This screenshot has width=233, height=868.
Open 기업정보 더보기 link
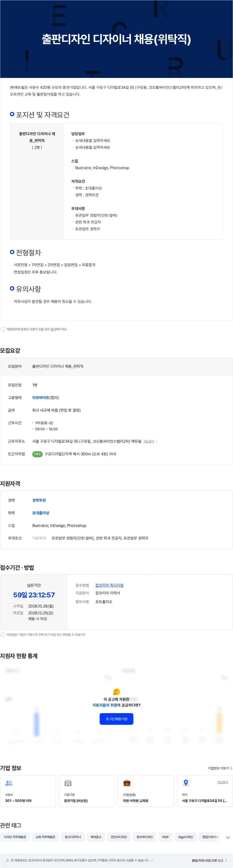point(220,768)
